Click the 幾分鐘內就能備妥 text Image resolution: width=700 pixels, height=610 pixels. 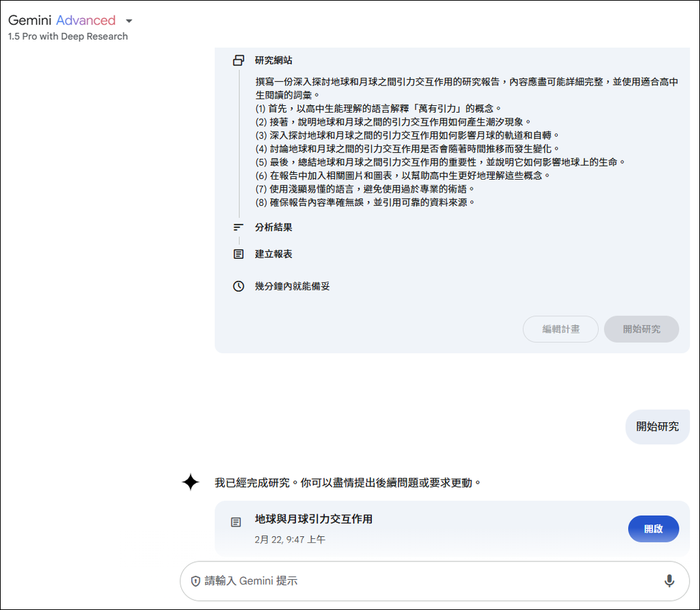coord(293,286)
